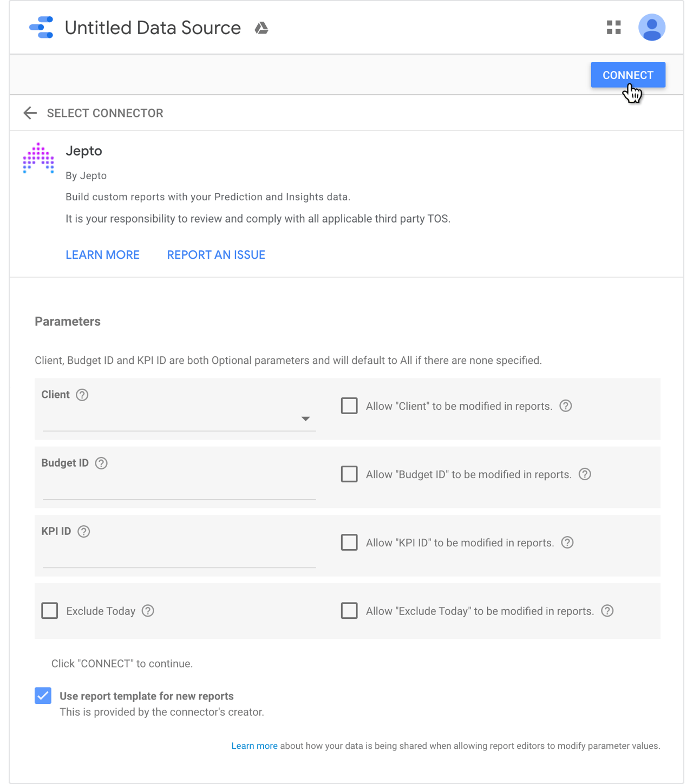The height and width of the screenshot is (784, 693).
Task: Go back using the Select Connector arrow
Action: pyautogui.click(x=30, y=113)
